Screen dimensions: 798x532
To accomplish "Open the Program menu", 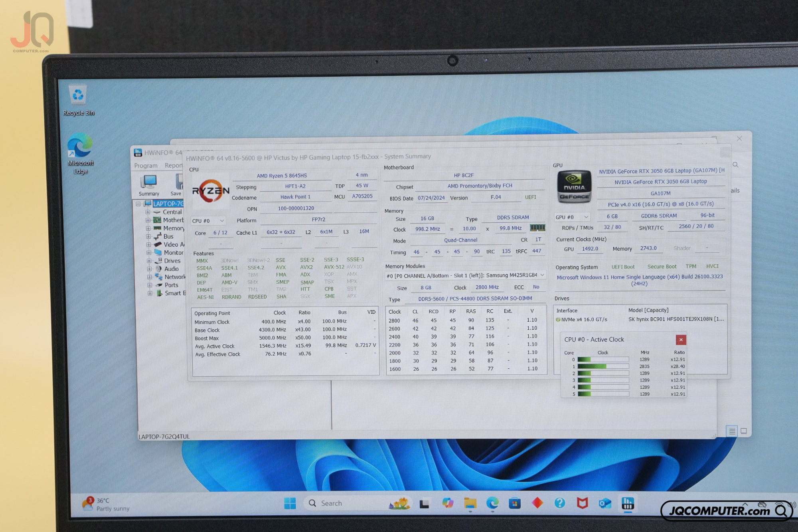I will tap(146, 166).
